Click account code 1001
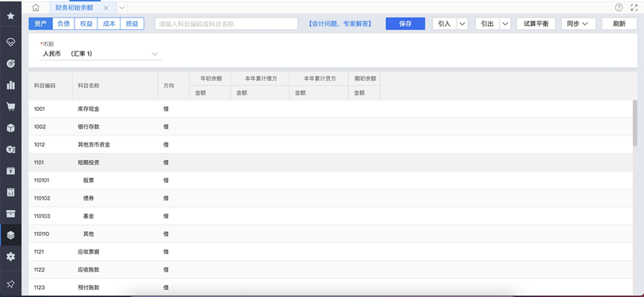The width and height of the screenshot is (644, 297). [40, 109]
